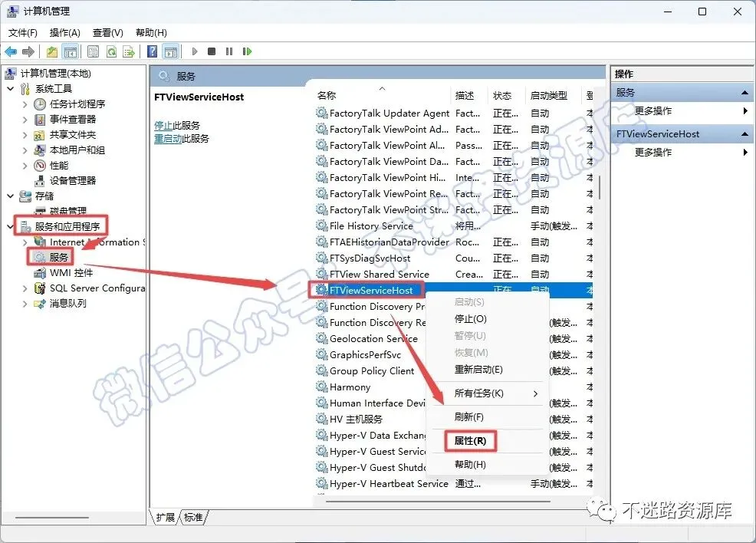The image size is (756, 543).
Task: Click the Restart service toolbar icon
Action: point(247,51)
